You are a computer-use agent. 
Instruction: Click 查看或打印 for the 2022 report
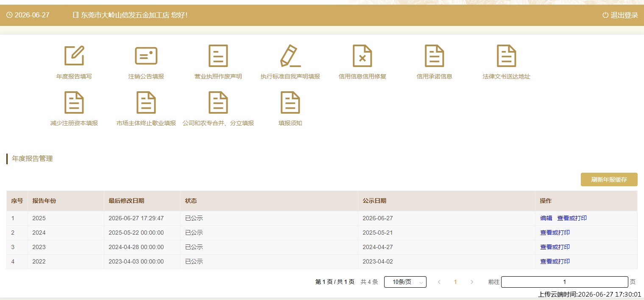[x=555, y=261]
